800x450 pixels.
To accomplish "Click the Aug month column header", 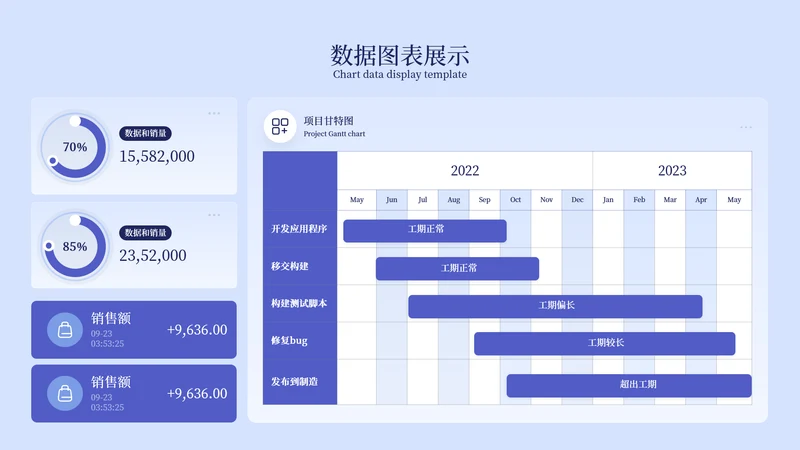I will coord(454,199).
